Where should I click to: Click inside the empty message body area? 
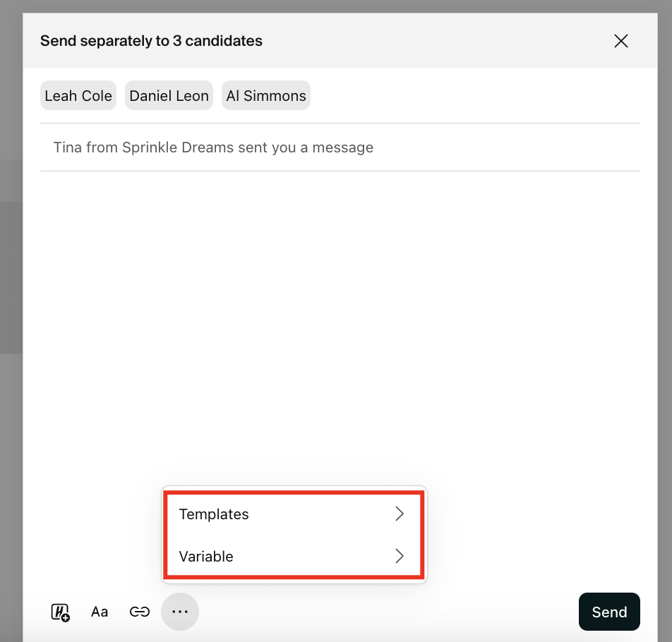[339, 317]
